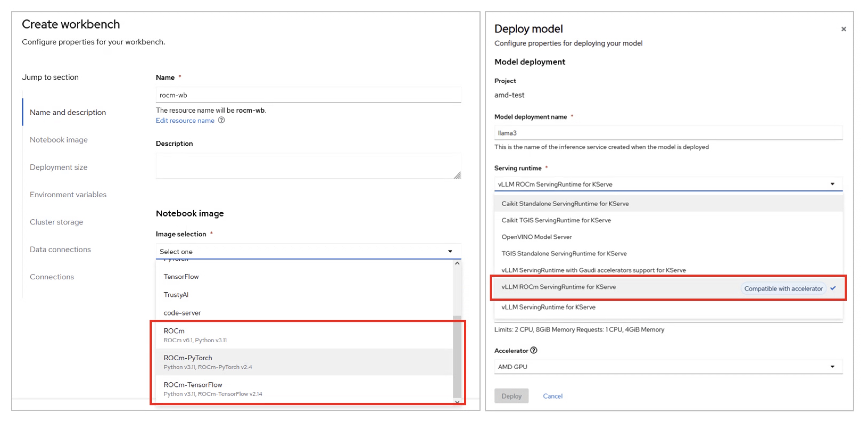Click the Deploy button
The height and width of the screenshot is (425, 868).
tap(511, 396)
